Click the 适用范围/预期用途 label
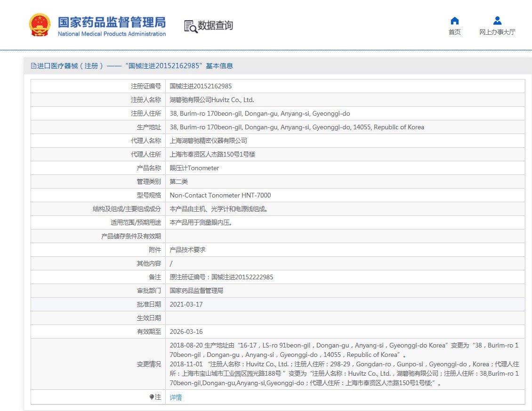Viewport: 532px width, 411px height. click(136, 222)
